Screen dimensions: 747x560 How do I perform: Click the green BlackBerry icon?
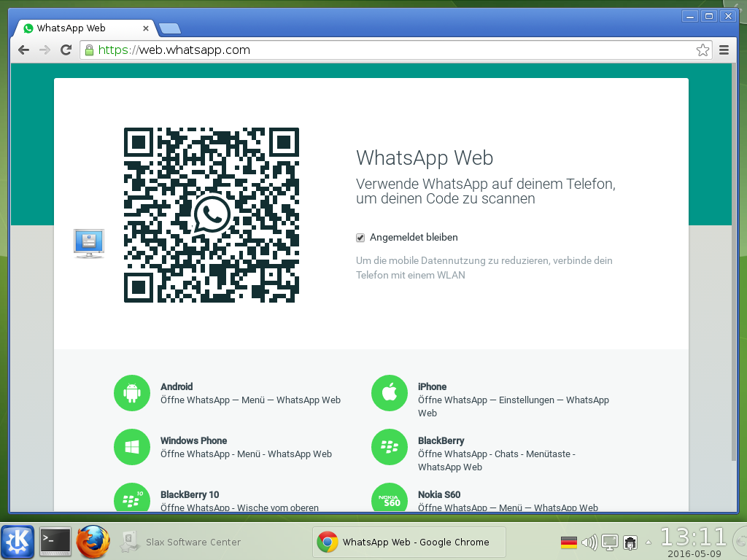coord(390,447)
